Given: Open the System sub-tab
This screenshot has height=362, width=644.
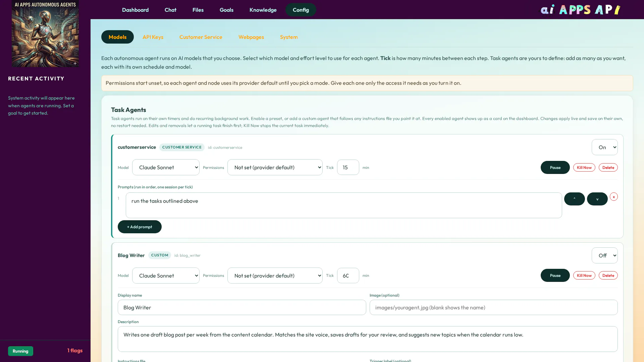Looking at the screenshot, I should coord(289,37).
